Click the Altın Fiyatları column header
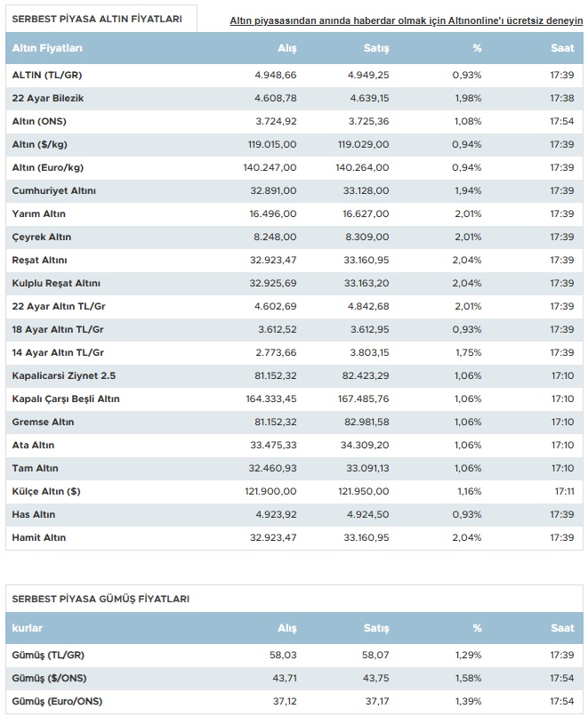This screenshot has width=588, height=717. pos(47,48)
